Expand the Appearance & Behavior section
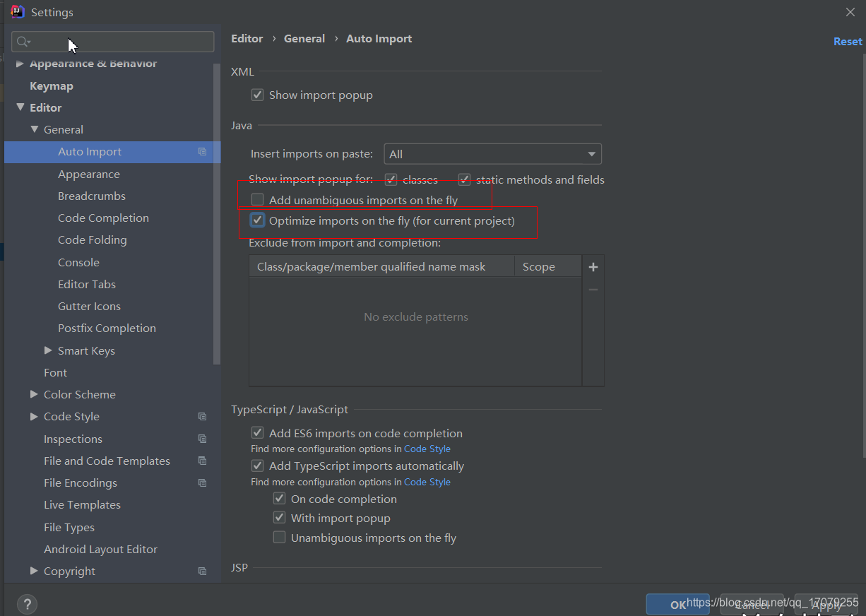 [x=20, y=64]
